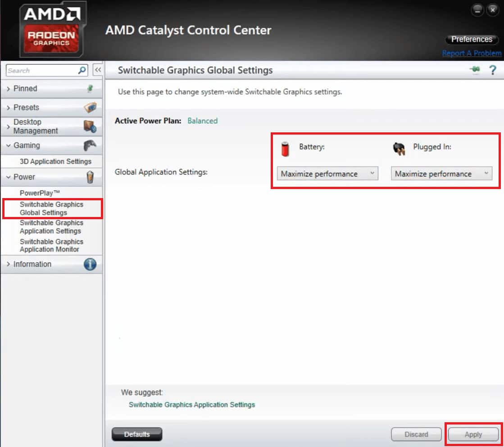Click the blue Information icon

pos(90,264)
